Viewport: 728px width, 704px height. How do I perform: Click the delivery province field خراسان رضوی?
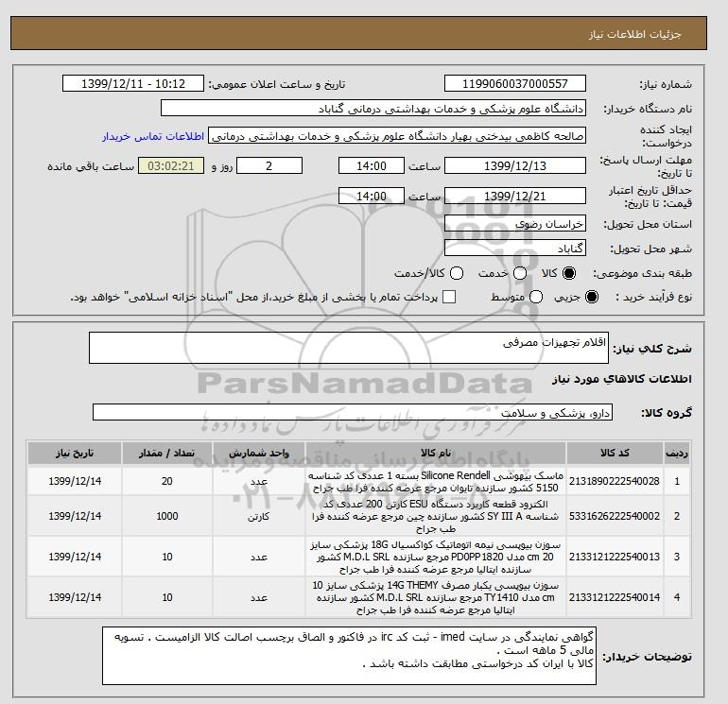(x=515, y=224)
